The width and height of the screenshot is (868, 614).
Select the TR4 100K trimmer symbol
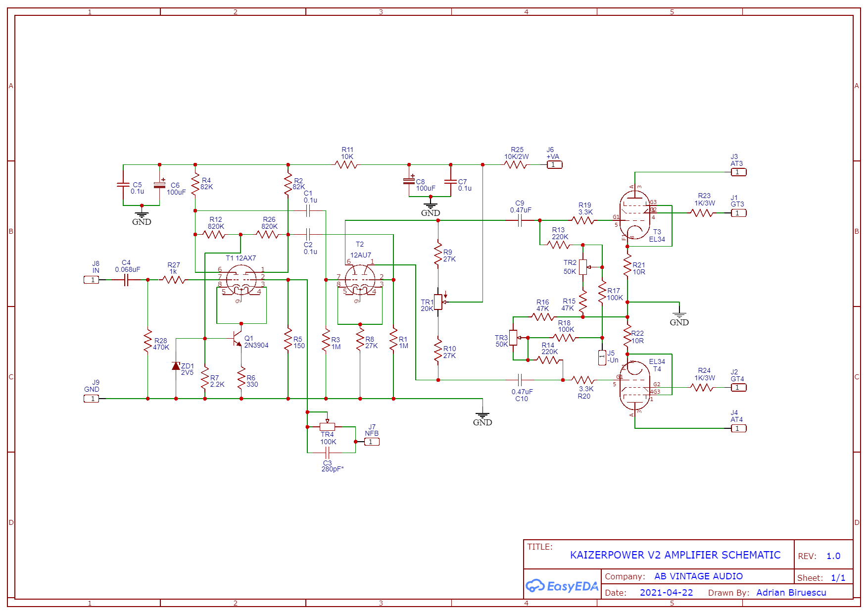[327, 426]
